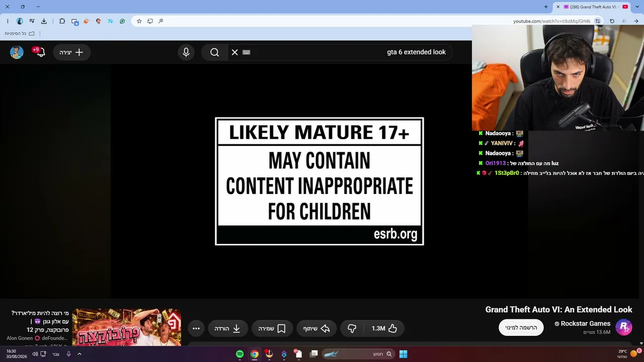644x362 pixels.
Task: Subscribe to Rockstar Games channel
Action: point(521,328)
